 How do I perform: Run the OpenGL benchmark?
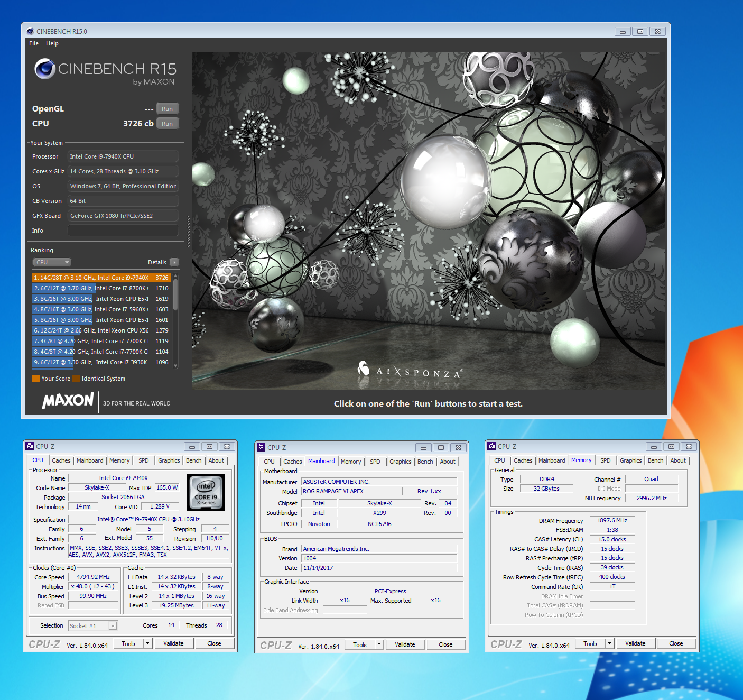[168, 109]
